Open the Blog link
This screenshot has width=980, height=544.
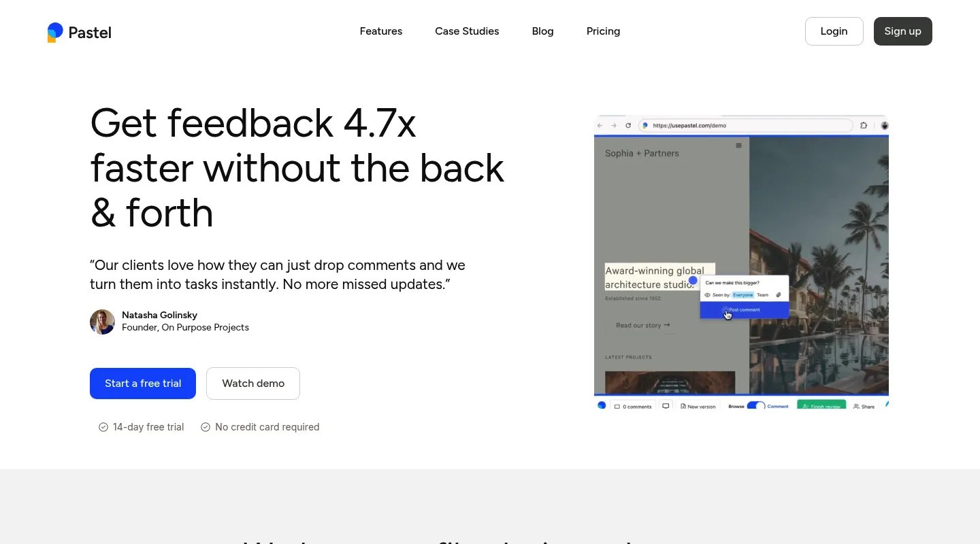tap(542, 31)
